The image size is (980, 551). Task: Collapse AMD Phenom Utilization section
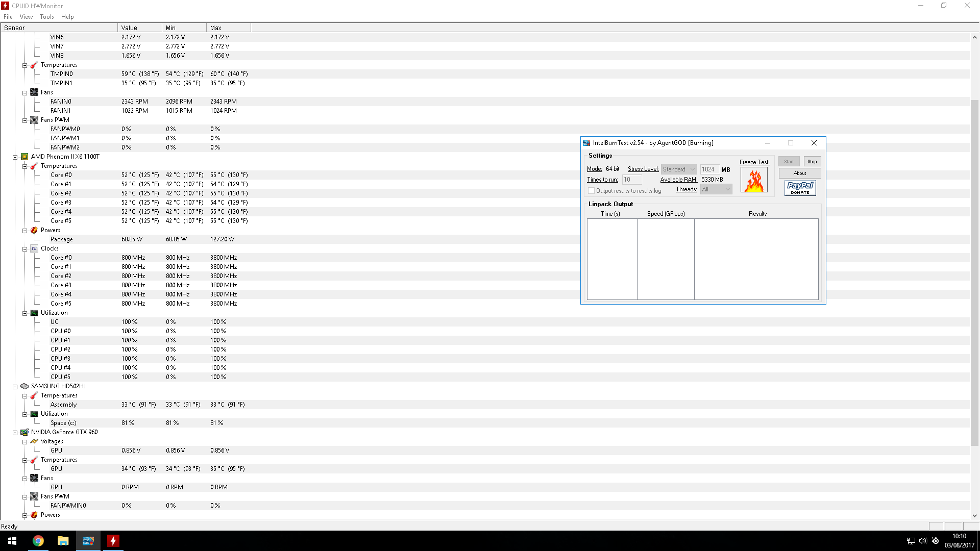[24, 313]
